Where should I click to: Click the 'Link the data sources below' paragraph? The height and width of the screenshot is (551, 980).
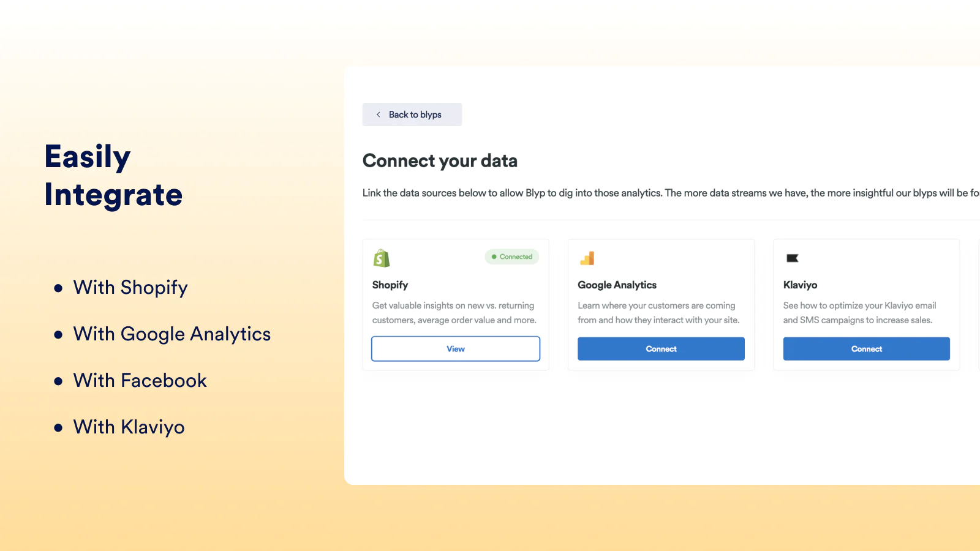(671, 193)
